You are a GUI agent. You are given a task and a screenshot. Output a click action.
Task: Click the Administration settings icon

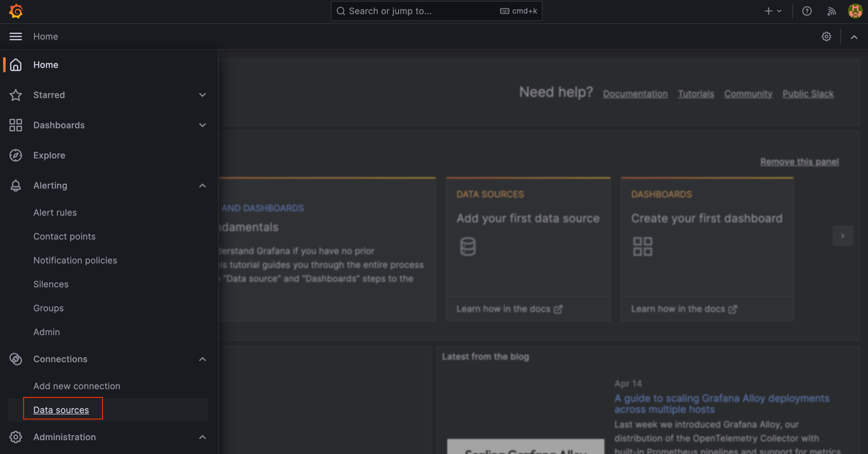[x=15, y=437]
